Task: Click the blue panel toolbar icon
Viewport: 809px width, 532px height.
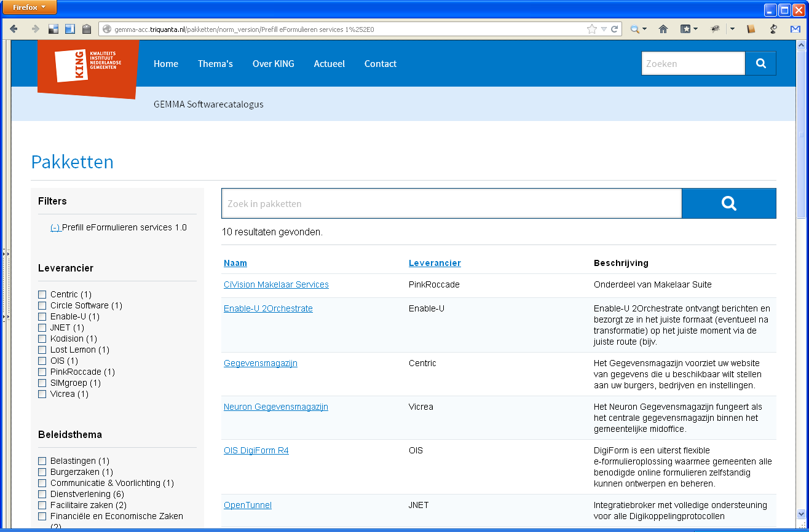Action: (x=70, y=29)
